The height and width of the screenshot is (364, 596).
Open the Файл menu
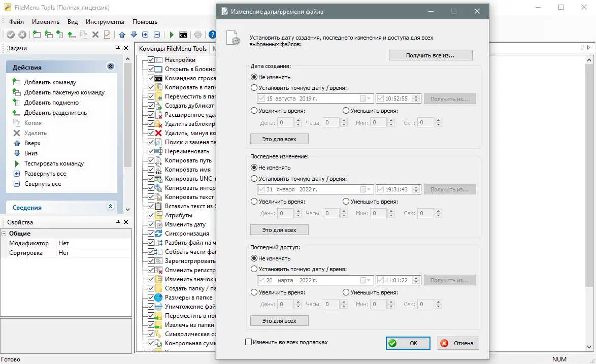(16, 22)
